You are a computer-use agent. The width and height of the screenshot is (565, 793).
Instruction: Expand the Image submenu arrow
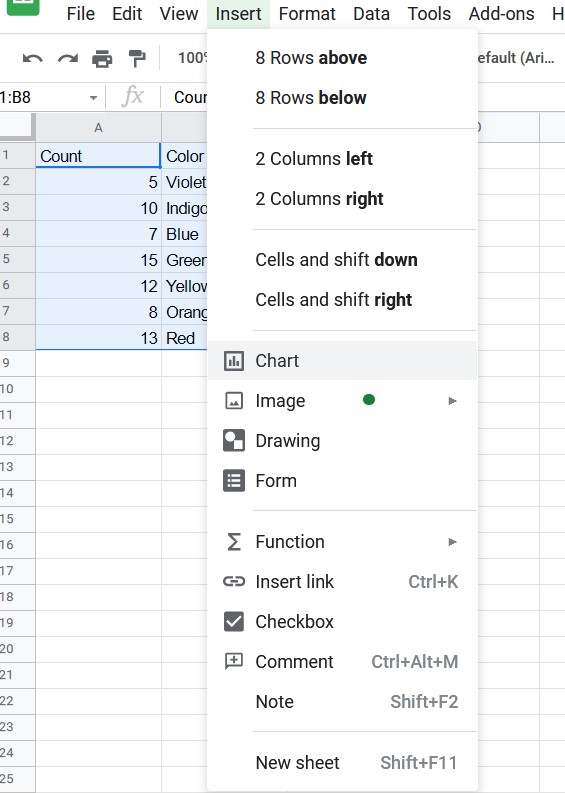452,401
